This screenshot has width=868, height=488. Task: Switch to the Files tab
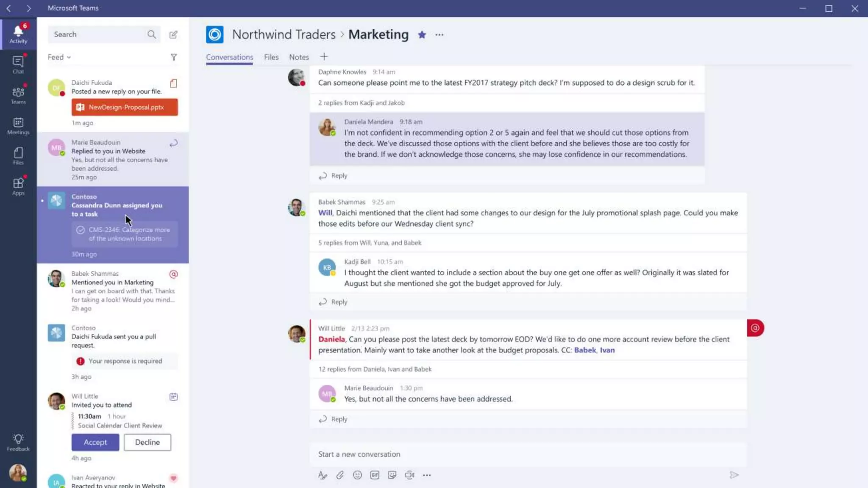(x=271, y=57)
